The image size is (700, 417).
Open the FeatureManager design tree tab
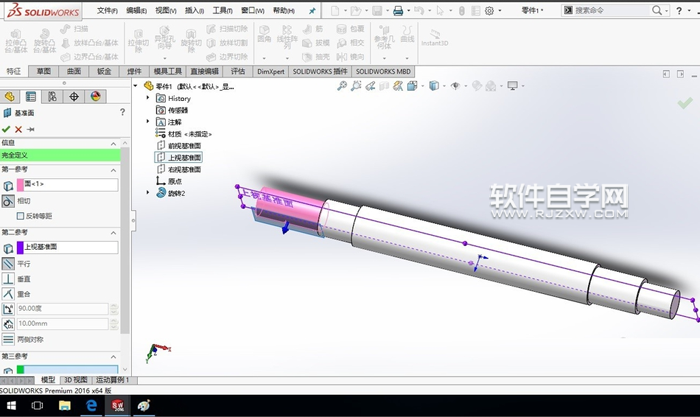click(x=9, y=96)
